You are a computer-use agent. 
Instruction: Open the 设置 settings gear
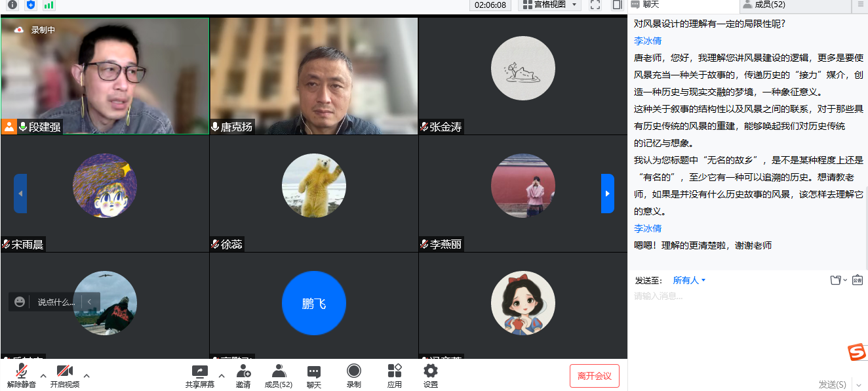point(431,375)
